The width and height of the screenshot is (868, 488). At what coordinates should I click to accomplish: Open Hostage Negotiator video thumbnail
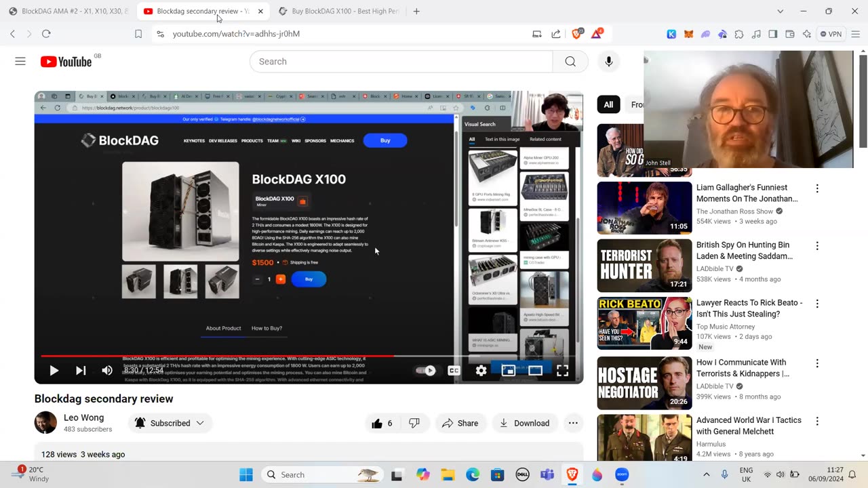coord(644,383)
